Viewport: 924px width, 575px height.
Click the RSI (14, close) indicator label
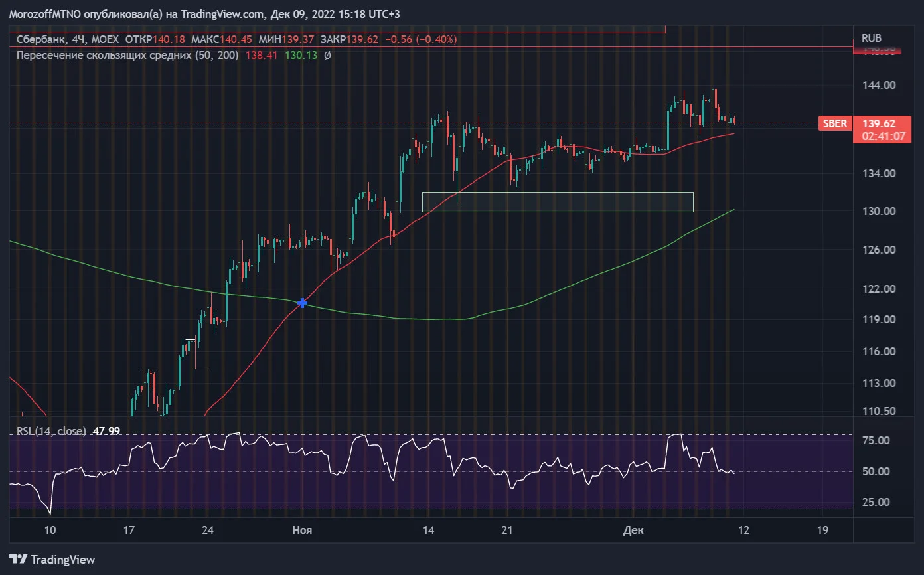[x=50, y=431]
